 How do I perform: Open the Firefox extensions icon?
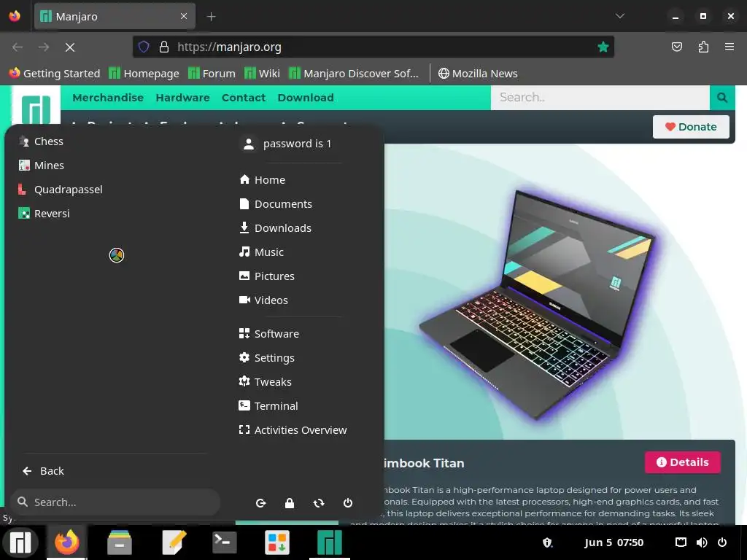point(703,47)
